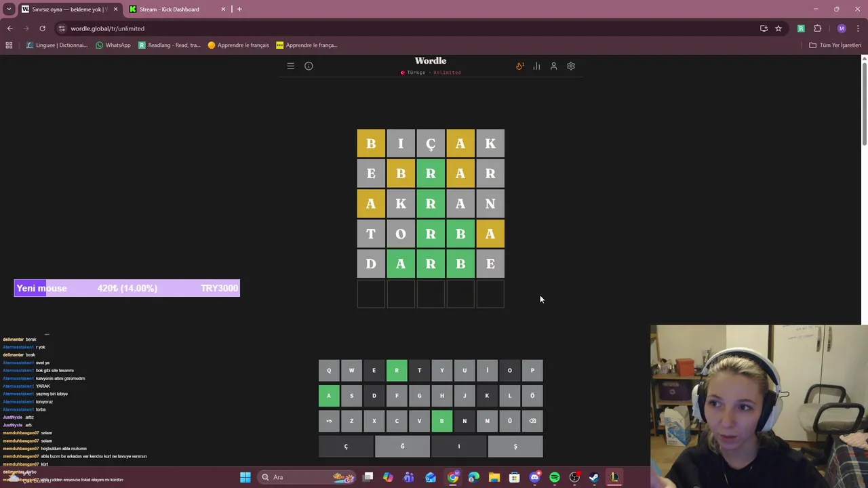868x488 pixels.
Task: Click the Yeni mouse donation goal bar
Action: [x=127, y=288]
